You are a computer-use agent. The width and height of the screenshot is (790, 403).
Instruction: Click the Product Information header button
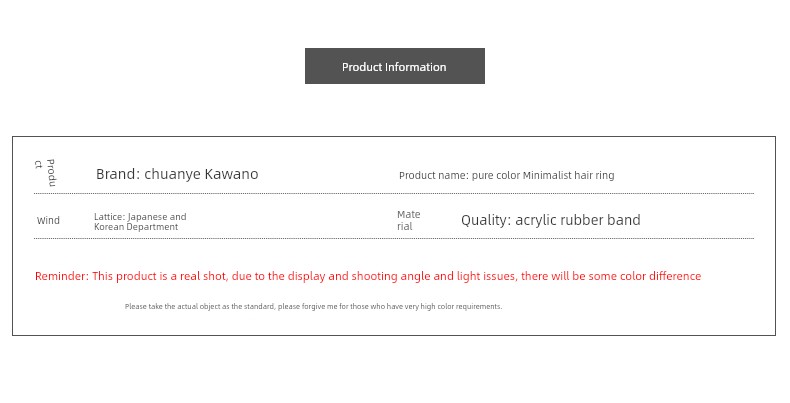click(394, 67)
